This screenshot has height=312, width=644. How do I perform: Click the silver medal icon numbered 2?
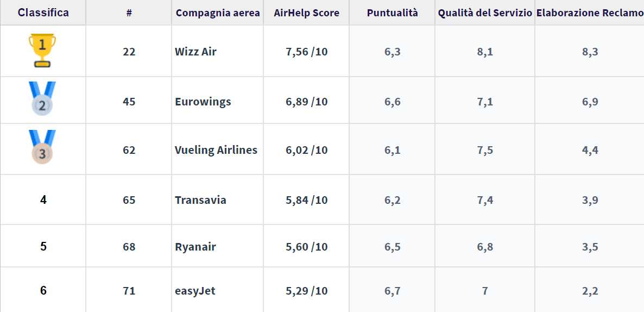pyautogui.click(x=42, y=99)
